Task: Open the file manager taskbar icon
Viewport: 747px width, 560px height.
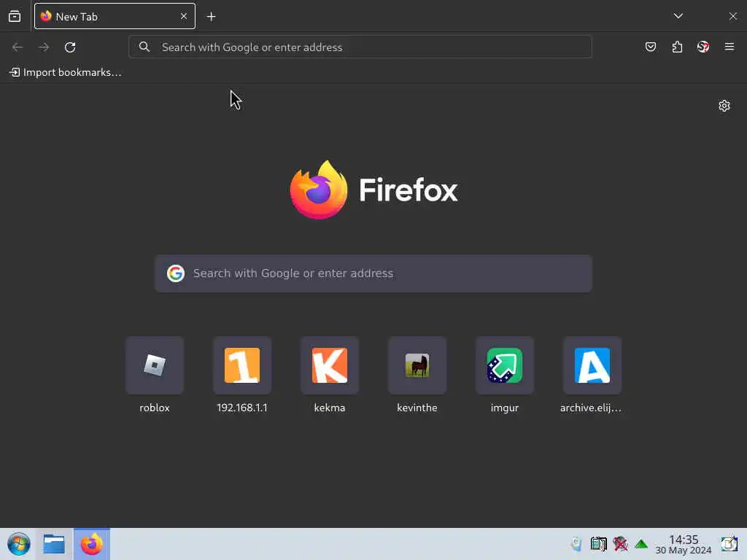Action: click(54, 544)
